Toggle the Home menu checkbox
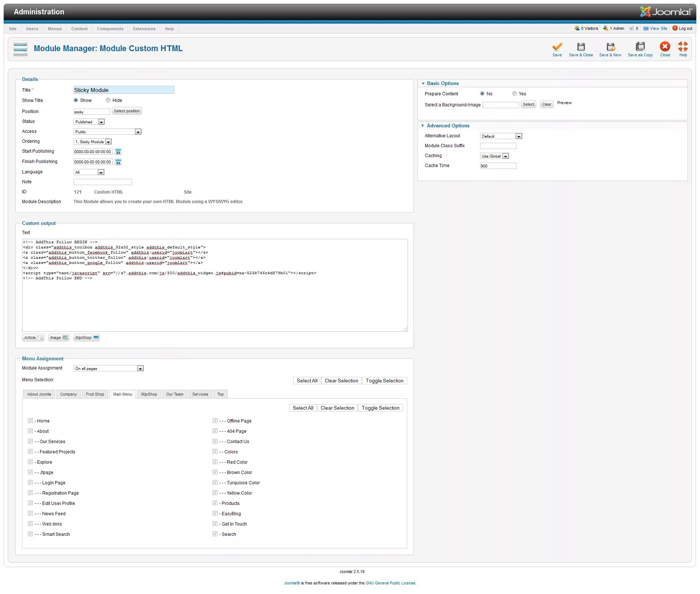 (x=31, y=421)
